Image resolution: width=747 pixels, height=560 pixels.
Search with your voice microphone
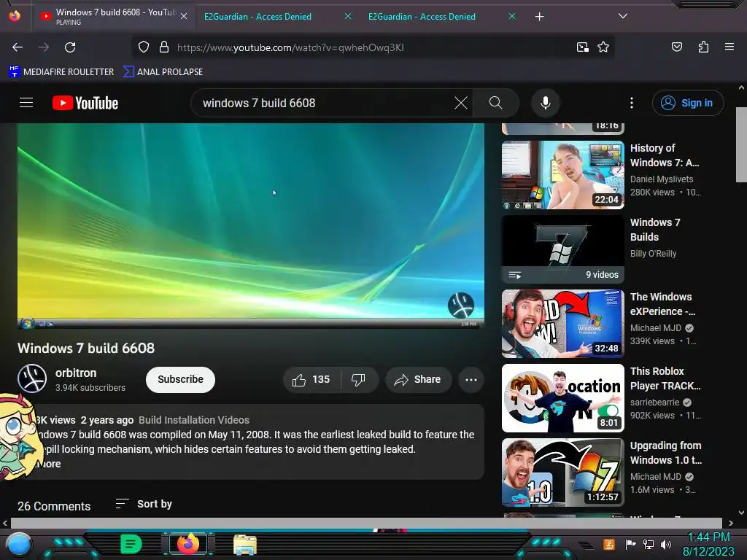[546, 103]
